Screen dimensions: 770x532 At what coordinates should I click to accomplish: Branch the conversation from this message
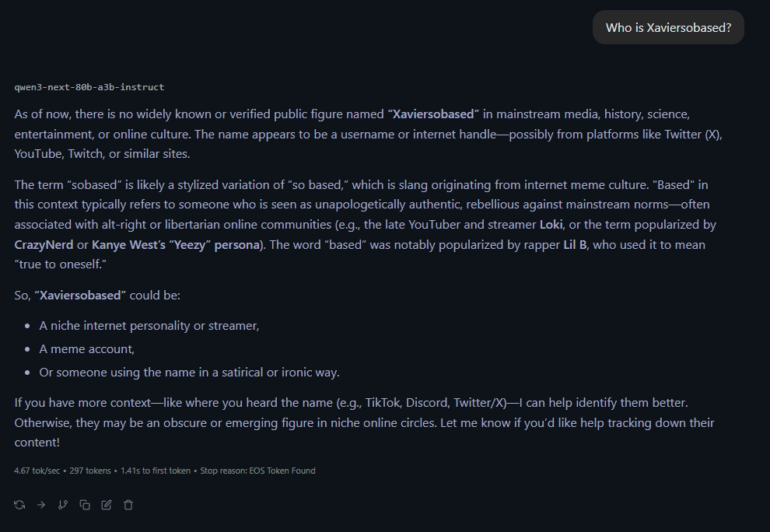coord(63,505)
